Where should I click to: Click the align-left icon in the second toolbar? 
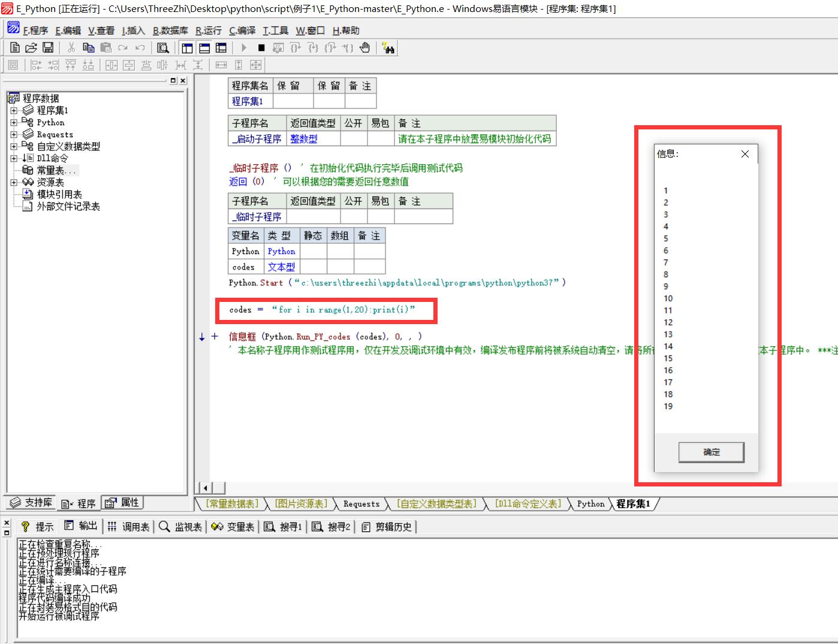[36, 65]
